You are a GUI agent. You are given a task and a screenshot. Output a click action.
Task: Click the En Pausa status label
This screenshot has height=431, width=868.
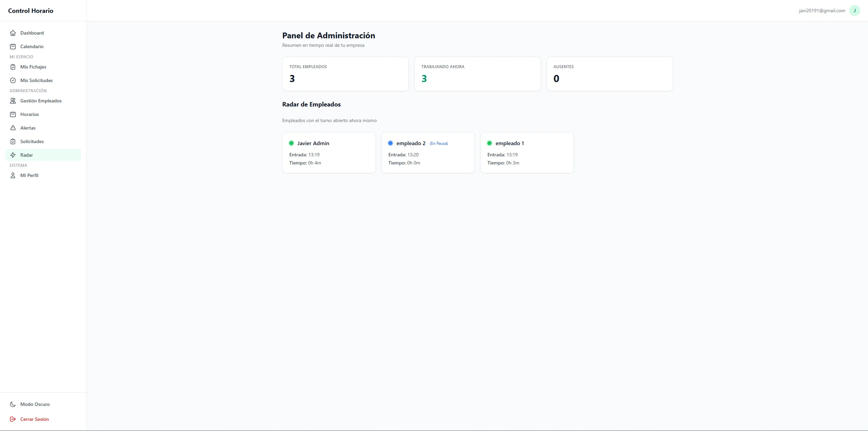tap(439, 143)
